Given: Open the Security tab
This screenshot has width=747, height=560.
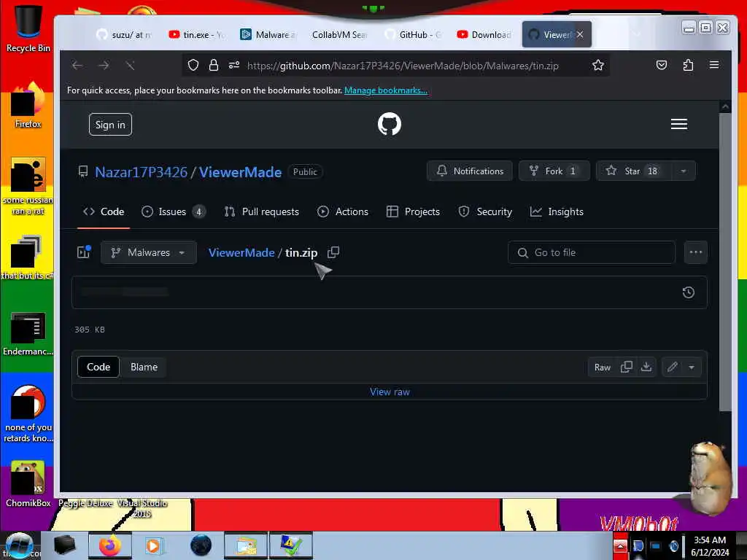Looking at the screenshot, I should (485, 211).
